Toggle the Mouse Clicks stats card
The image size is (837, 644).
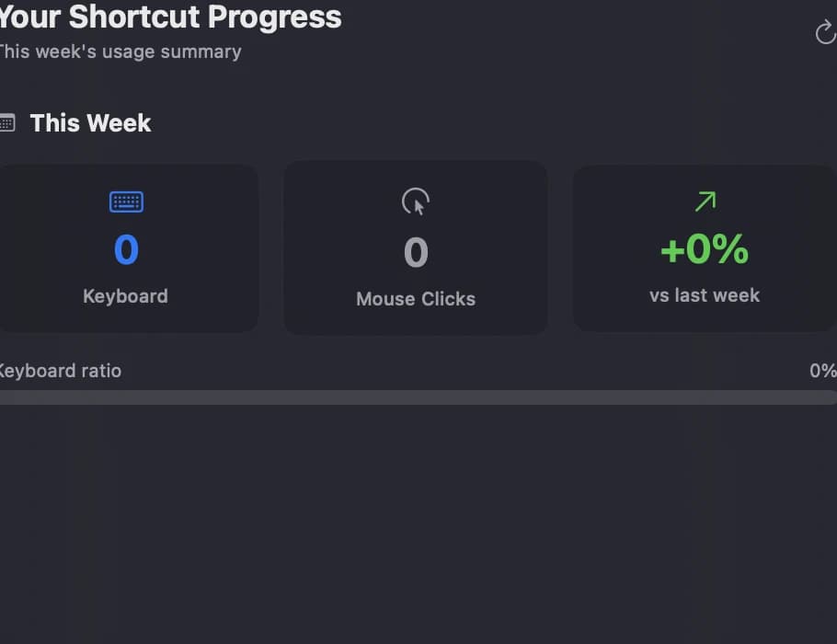pyautogui.click(x=416, y=247)
